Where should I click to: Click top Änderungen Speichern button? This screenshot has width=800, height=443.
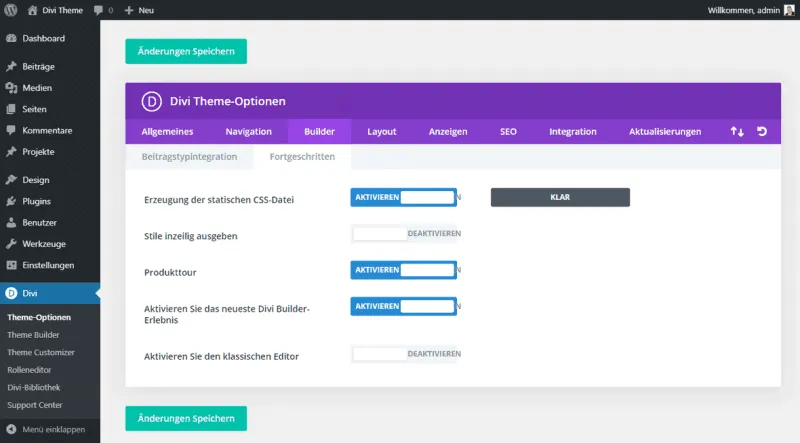click(186, 51)
